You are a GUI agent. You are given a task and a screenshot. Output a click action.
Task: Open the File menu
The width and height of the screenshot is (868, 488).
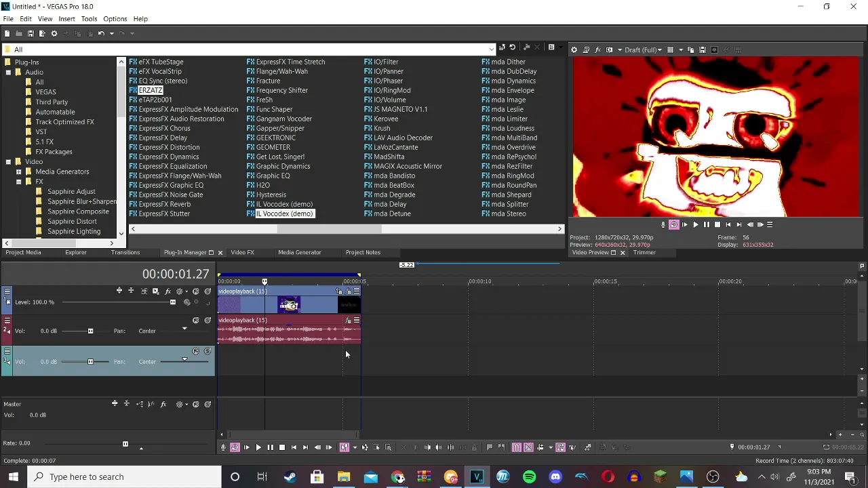8,19
